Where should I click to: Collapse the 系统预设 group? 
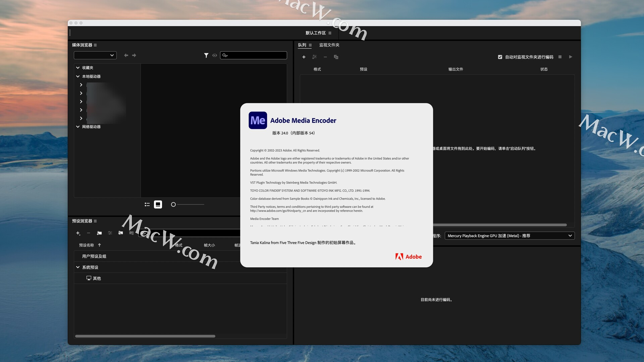[x=78, y=267]
